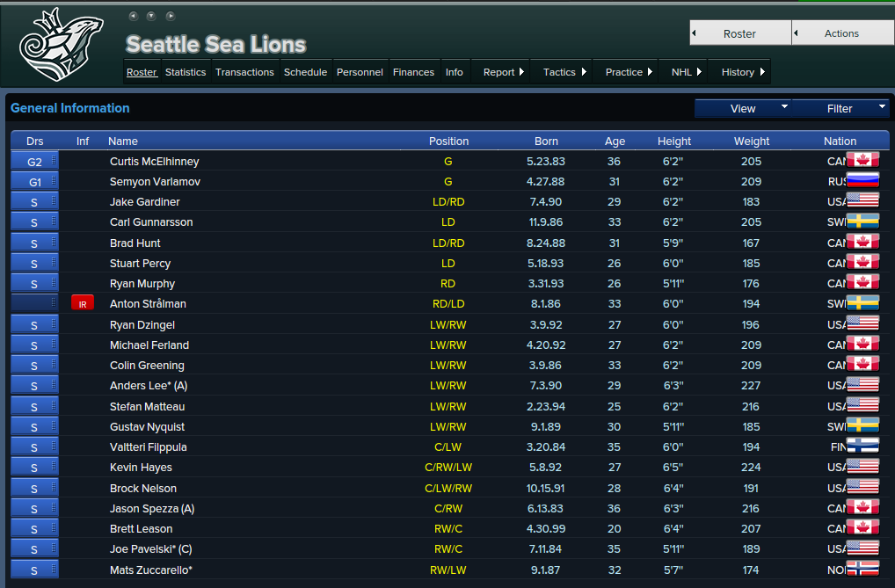
Task: Sort roster by Age column header
Action: pyautogui.click(x=615, y=141)
